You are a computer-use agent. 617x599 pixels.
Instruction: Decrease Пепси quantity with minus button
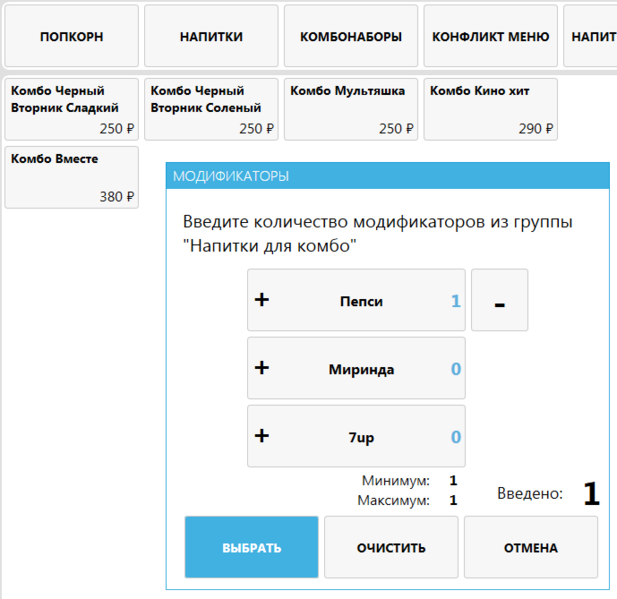(x=499, y=300)
